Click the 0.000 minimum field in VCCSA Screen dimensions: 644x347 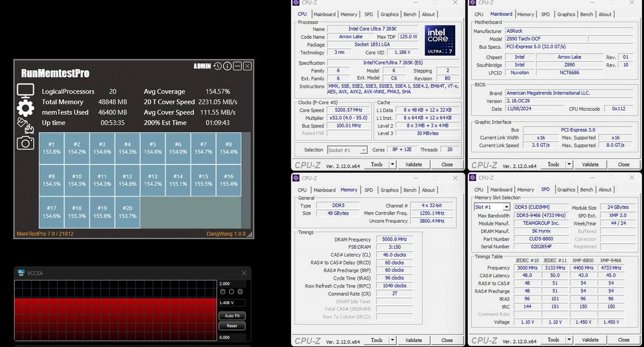pos(232,337)
